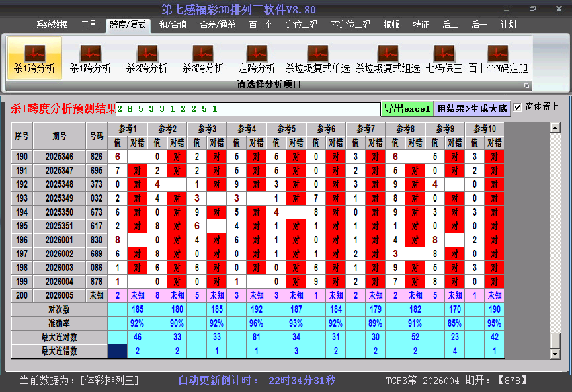
Task: Click the 用结果>生成大底 button
Action: pos(472,108)
